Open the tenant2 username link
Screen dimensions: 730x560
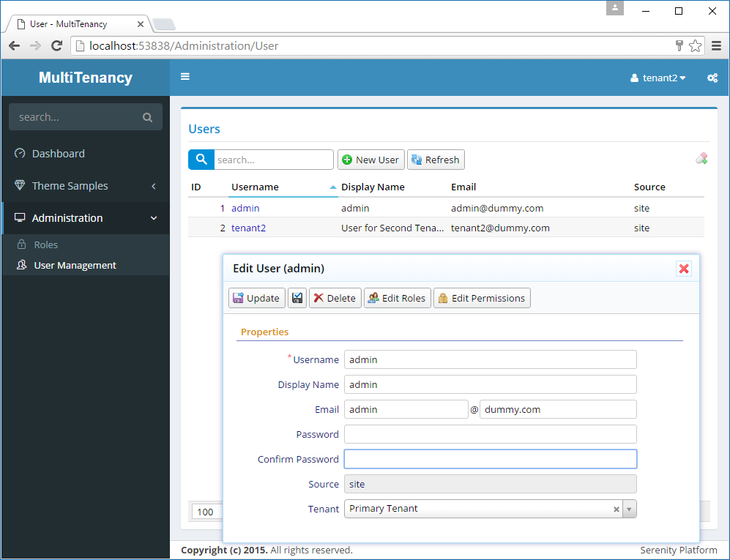tap(248, 228)
